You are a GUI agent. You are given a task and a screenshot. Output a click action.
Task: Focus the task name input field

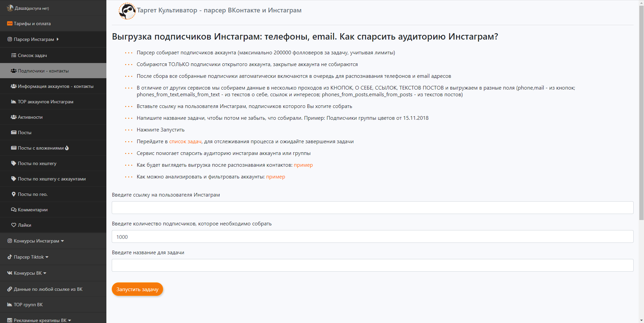tap(373, 265)
